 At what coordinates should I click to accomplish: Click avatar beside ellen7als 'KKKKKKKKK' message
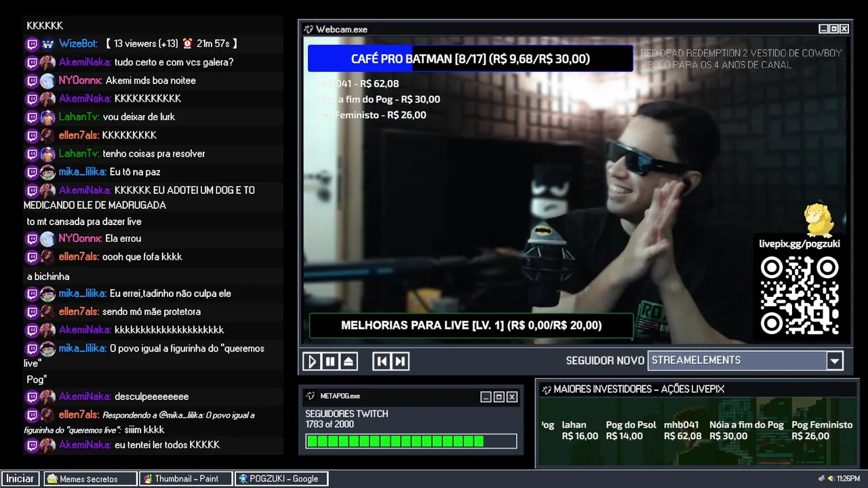47,136
